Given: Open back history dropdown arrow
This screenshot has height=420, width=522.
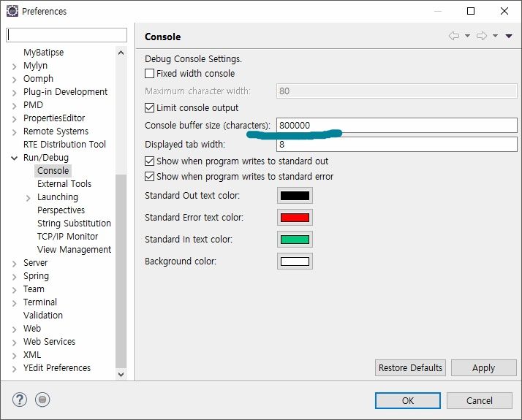Looking at the screenshot, I should (x=467, y=36).
